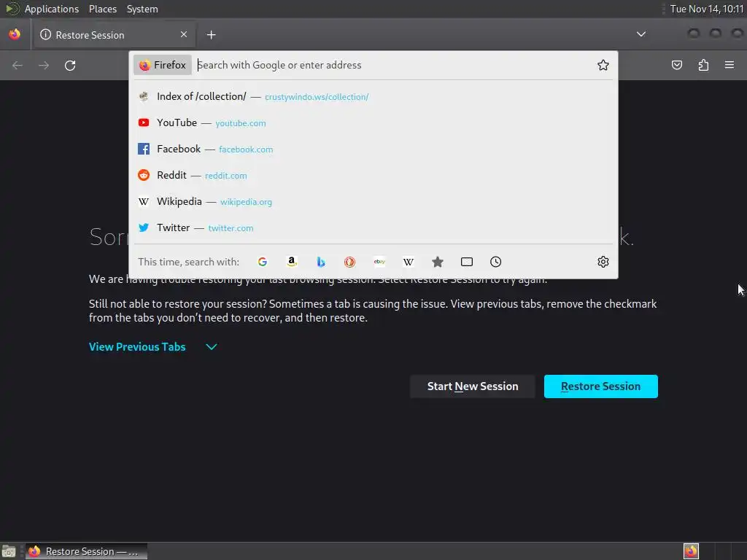Click the Firefox identity chip in address bar
This screenshot has height=560, width=747.
pos(163,65)
